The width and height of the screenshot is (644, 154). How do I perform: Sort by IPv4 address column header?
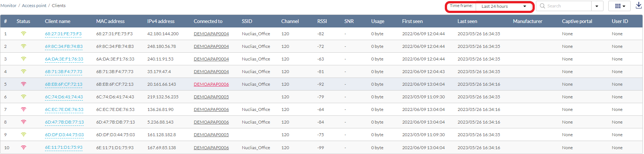[161, 21]
